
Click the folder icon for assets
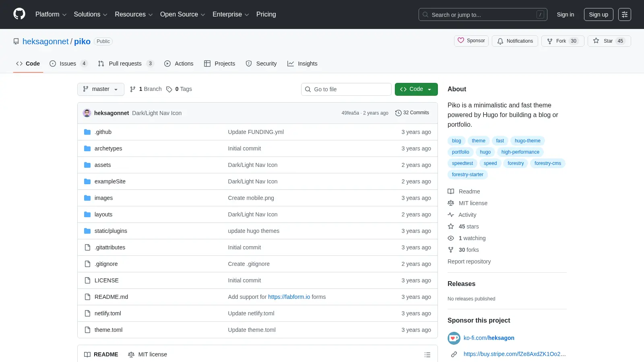coord(87,165)
